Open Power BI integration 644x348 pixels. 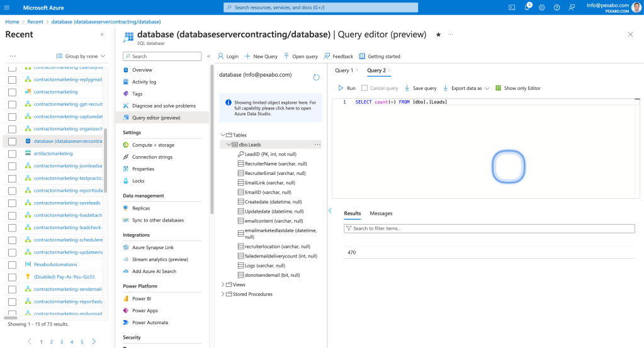[142, 299]
